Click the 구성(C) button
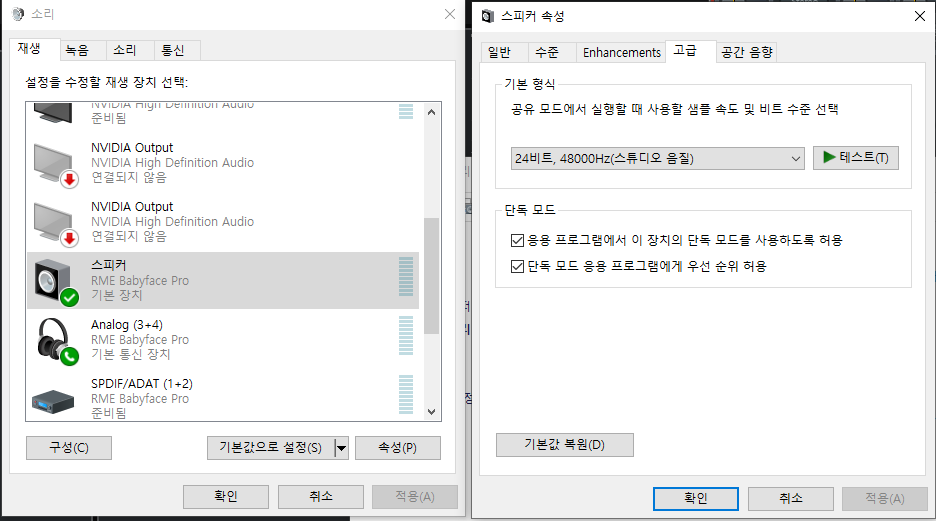Image resolution: width=936 pixels, height=521 pixels. click(x=69, y=448)
